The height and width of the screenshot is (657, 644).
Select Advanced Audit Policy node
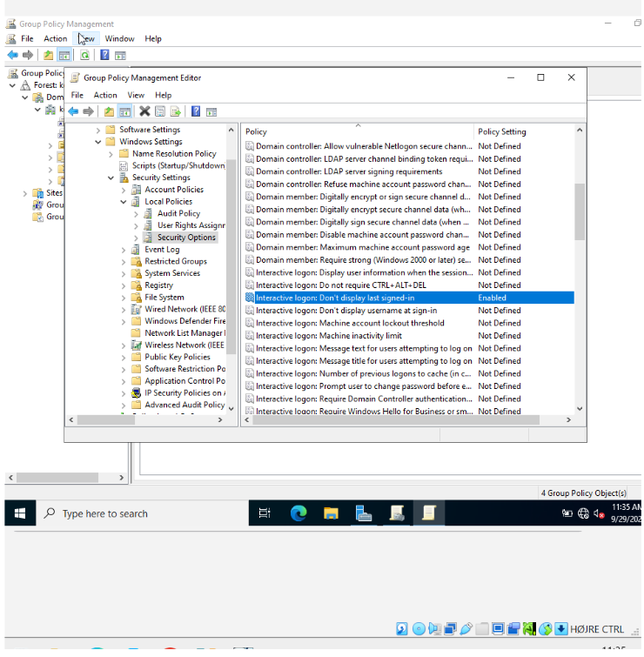184,405
